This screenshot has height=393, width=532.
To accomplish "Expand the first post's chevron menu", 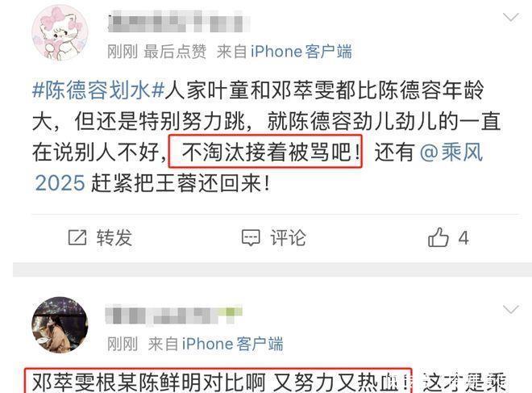I will (511, 17).
